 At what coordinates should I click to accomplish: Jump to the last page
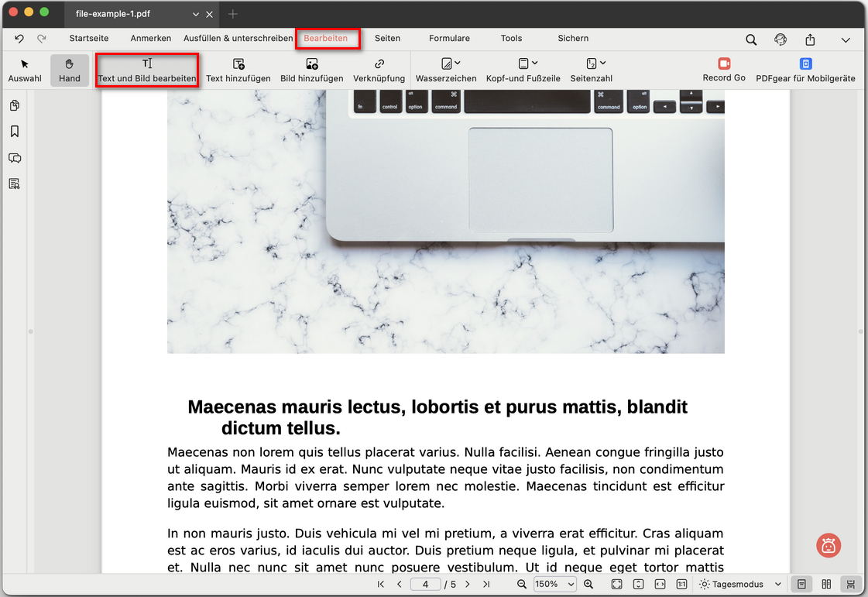[x=486, y=585]
